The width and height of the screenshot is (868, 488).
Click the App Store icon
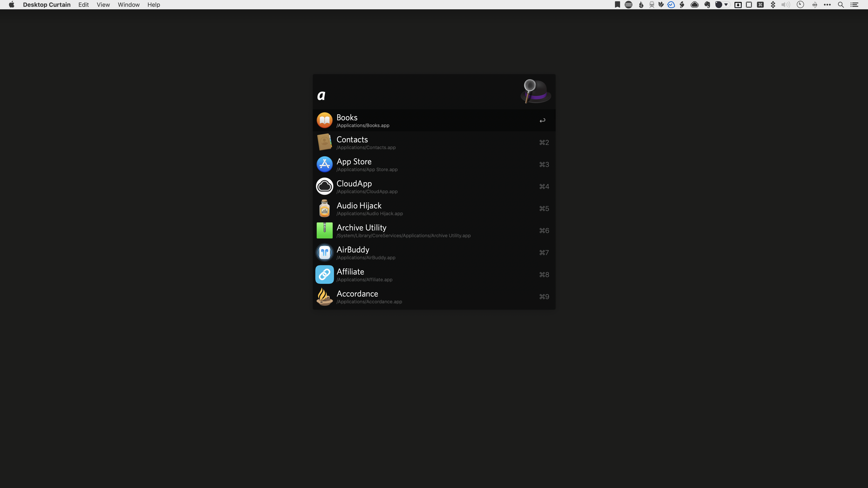coord(324,164)
